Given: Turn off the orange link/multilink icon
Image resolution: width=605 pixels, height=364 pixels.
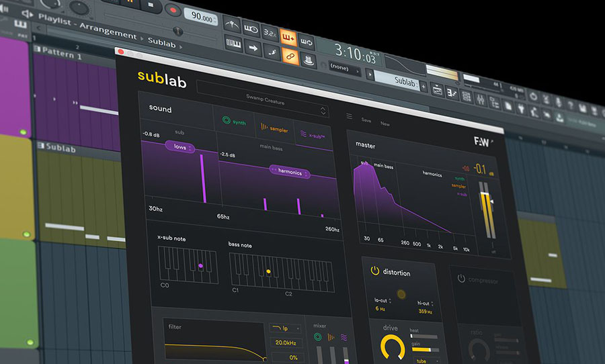Looking at the screenshot, I should click(x=290, y=56).
